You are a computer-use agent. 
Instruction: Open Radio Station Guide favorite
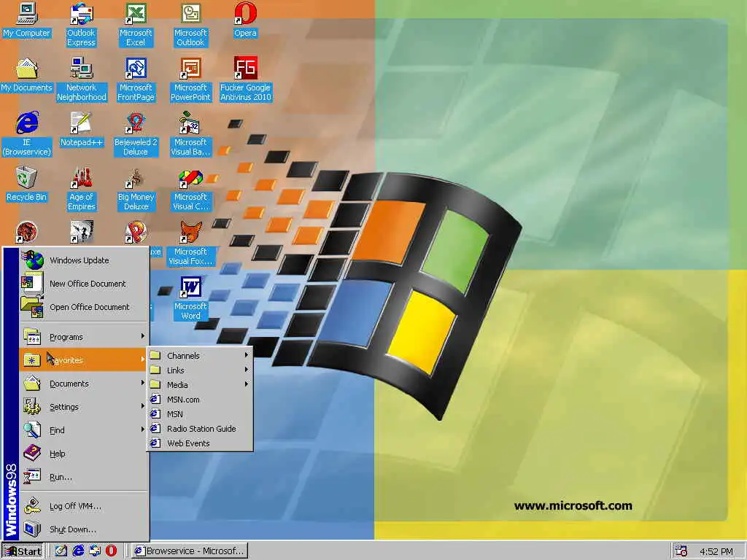[x=200, y=429]
